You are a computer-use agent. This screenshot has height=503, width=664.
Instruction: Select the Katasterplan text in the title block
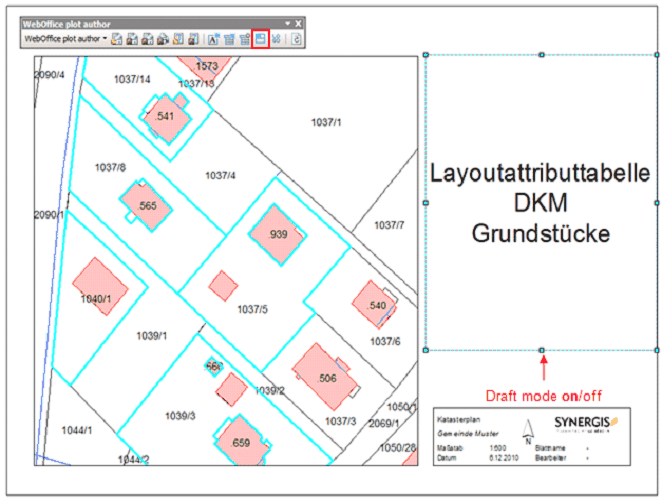(456, 421)
